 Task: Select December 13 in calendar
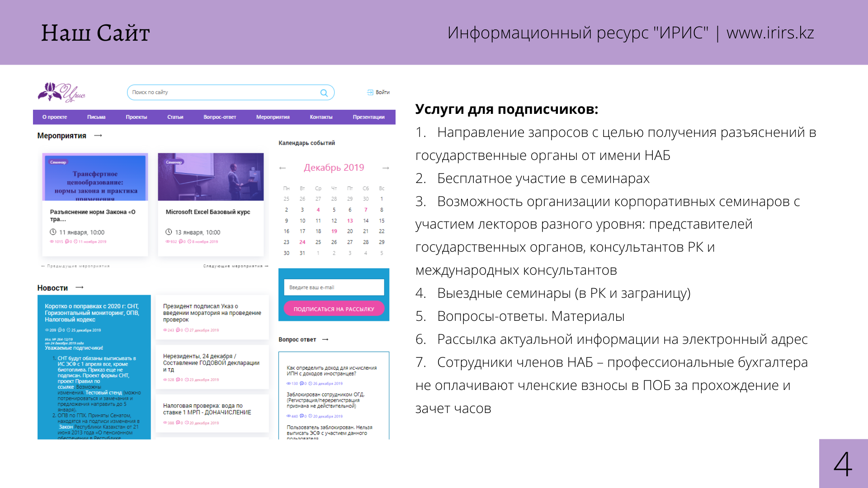click(x=350, y=221)
